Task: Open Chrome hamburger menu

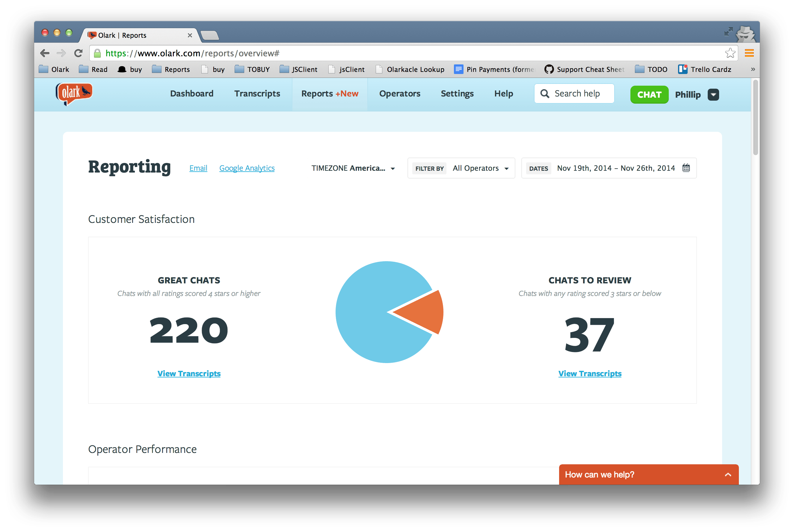Action: pyautogui.click(x=749, y=53)
